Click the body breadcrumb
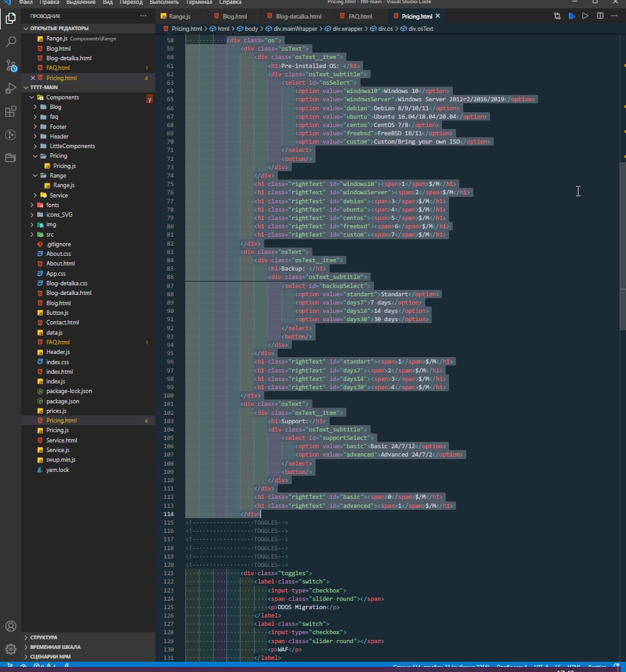The image size is (626, 672). coord(251,29)
